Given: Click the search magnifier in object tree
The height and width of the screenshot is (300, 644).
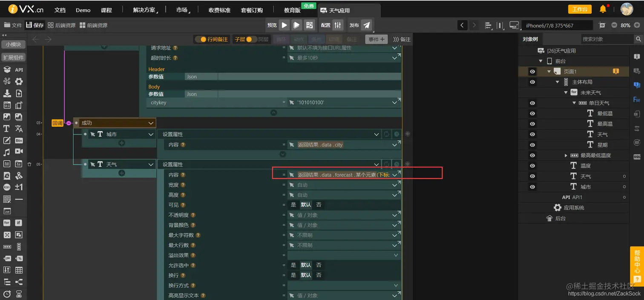Looking at the screenshot, I should 638,39.
